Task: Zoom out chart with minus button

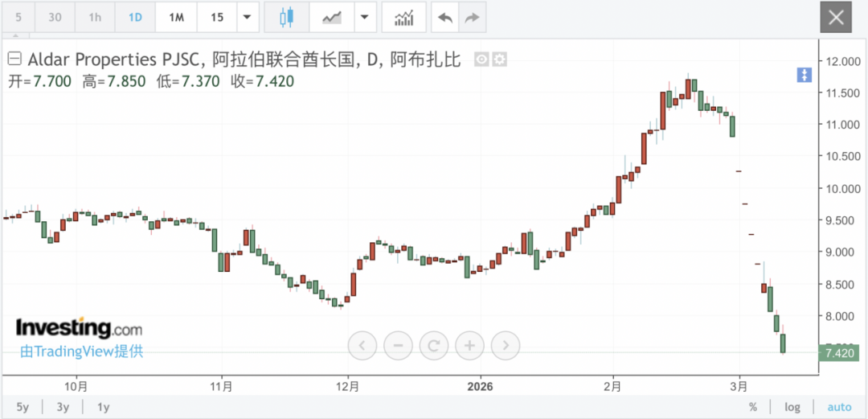Action: (398, 346)
